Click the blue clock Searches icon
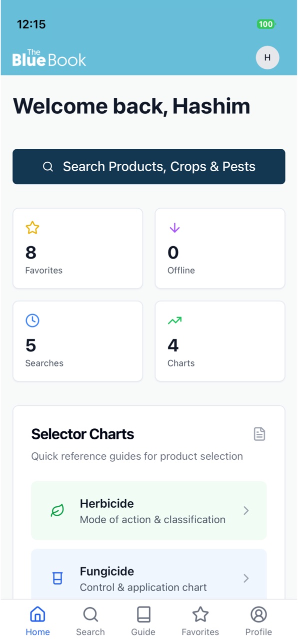The image size is (298, 644). pyautogui.click(x=32, y=321)
